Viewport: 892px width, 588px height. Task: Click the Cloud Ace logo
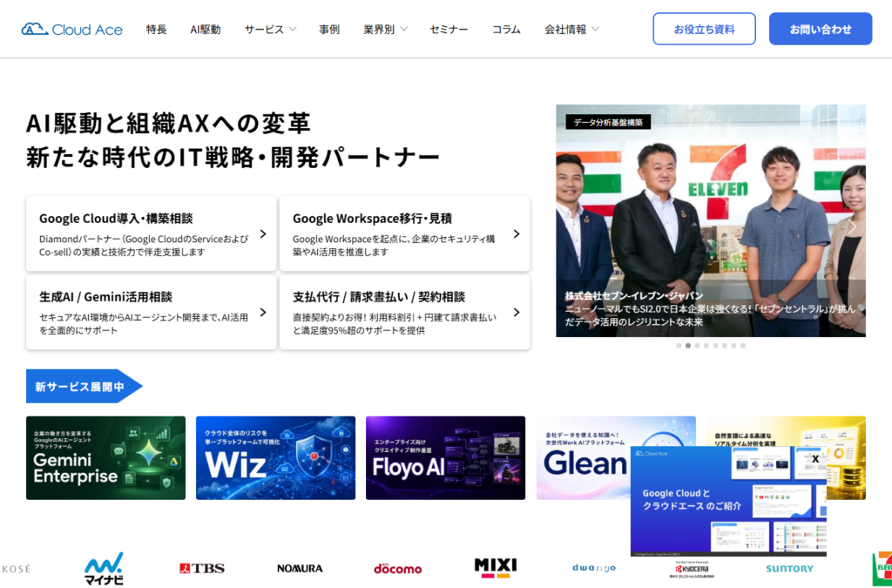71,29
